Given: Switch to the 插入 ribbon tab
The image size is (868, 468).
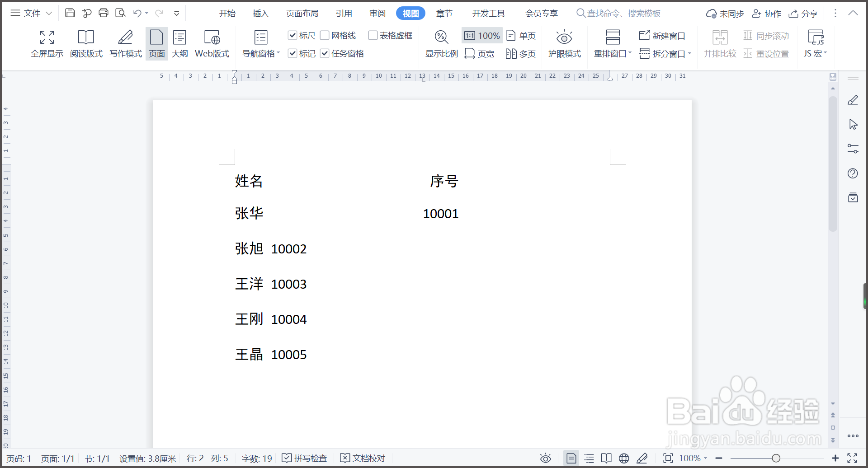Looking at the screenshot, I should 260,13.
